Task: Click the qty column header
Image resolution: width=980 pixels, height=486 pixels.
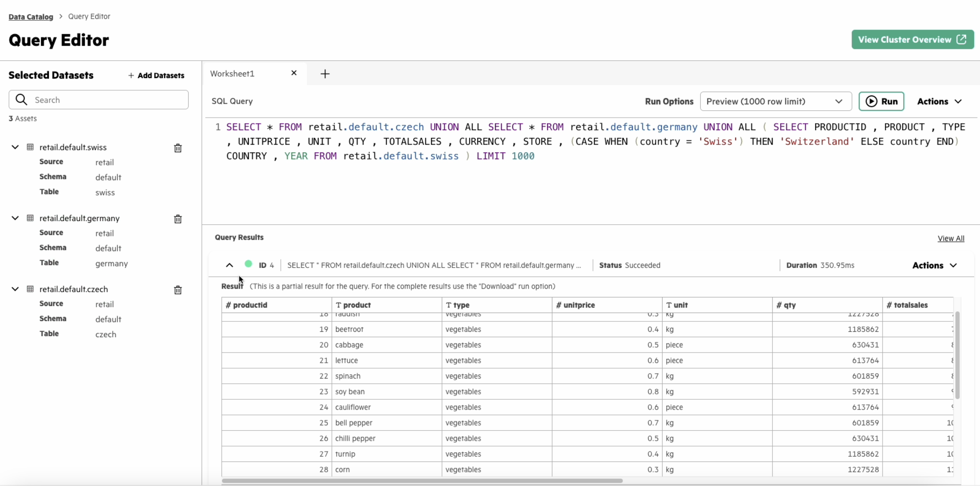Action: [827, 305]
